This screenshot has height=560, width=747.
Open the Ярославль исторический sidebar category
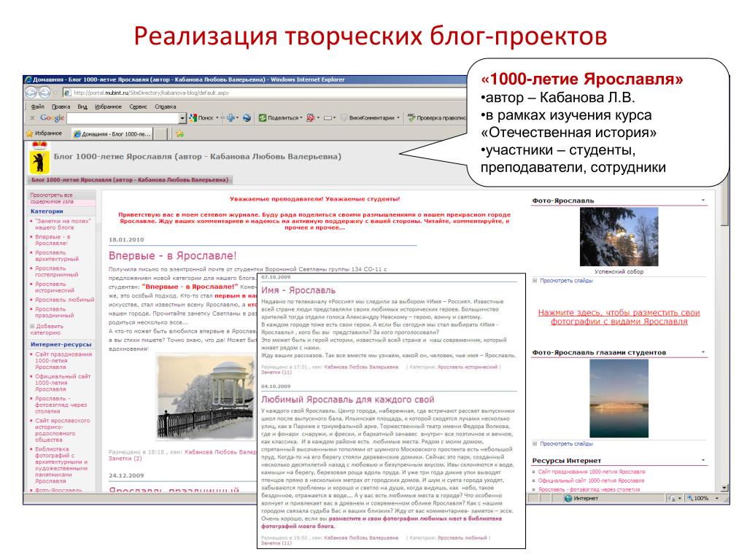54,287
